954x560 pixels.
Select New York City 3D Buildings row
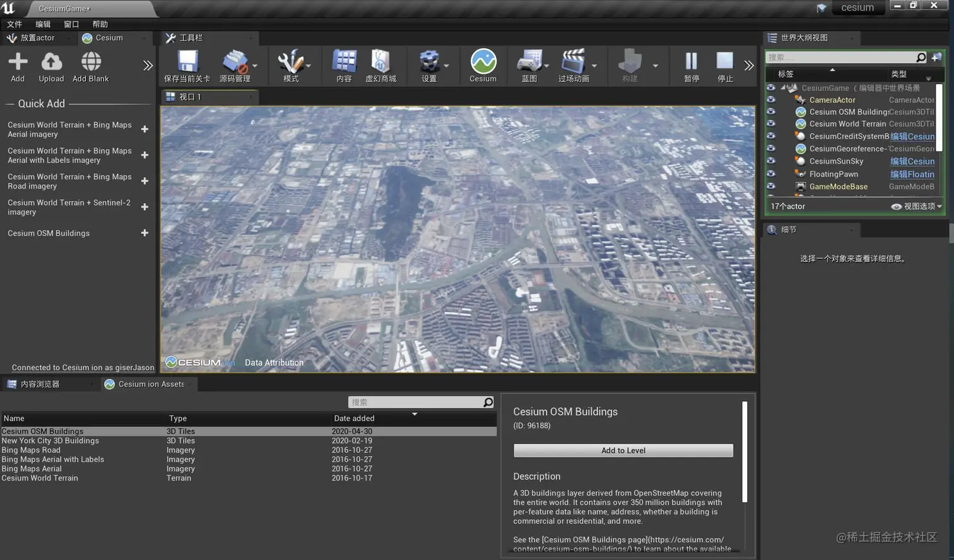249,441
